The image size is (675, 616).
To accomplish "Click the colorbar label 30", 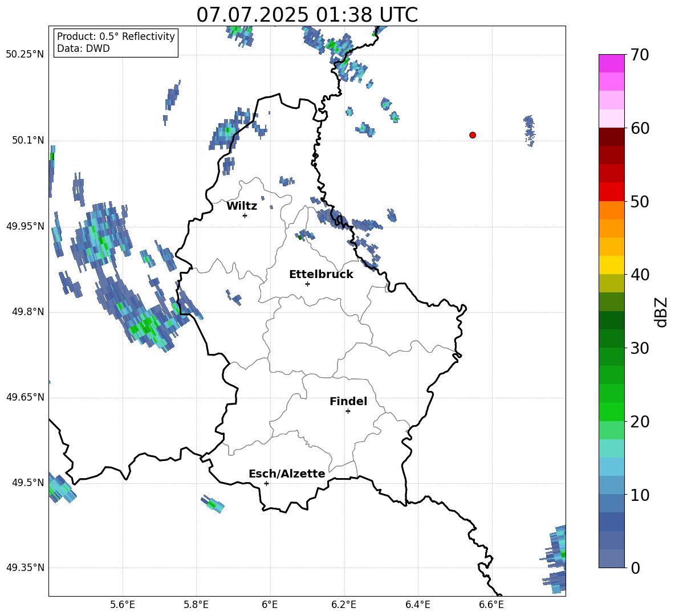I will click(x=640, y=348).
